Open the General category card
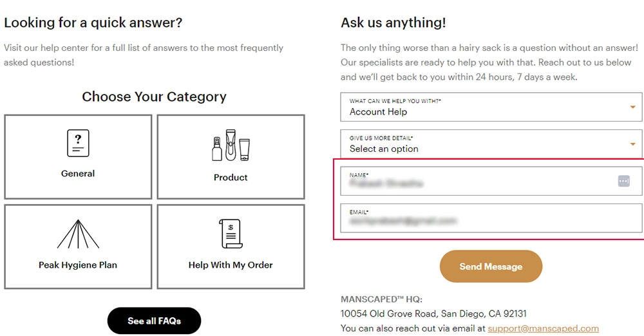644x336 pixels. 78,157
